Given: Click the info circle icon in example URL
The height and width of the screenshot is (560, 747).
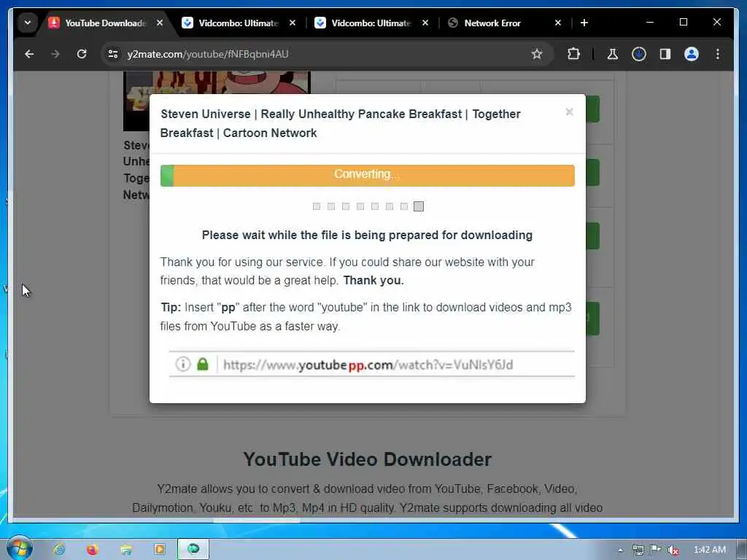Looking at the screenshot, I should [x=183, y=365].
